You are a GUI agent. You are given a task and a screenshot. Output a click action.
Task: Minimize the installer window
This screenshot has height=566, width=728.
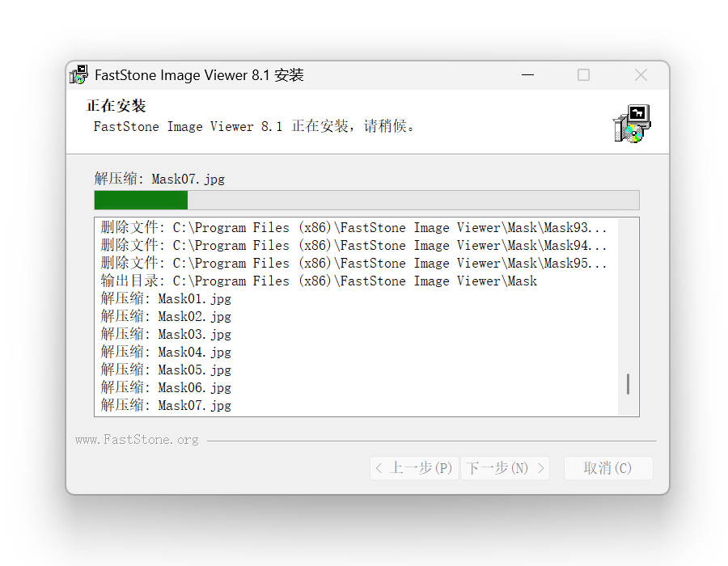(x=528, y=74)
